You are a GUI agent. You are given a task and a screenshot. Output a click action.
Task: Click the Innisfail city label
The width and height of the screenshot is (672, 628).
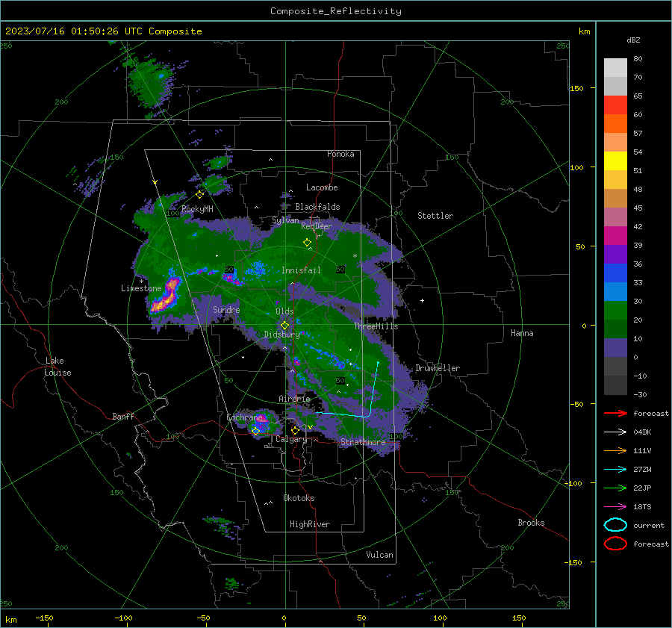pos(301,270)
